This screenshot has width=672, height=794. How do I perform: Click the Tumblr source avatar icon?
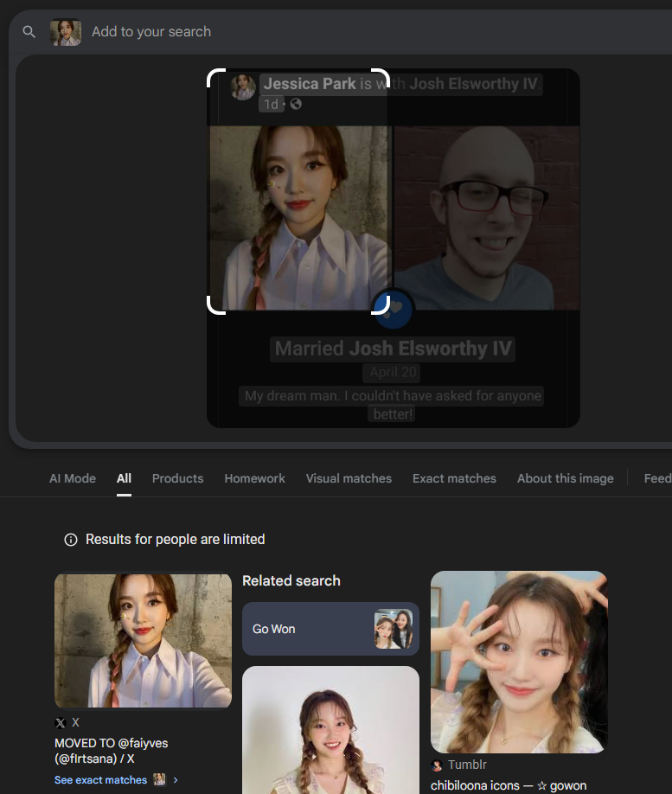[x=436, y=765]
